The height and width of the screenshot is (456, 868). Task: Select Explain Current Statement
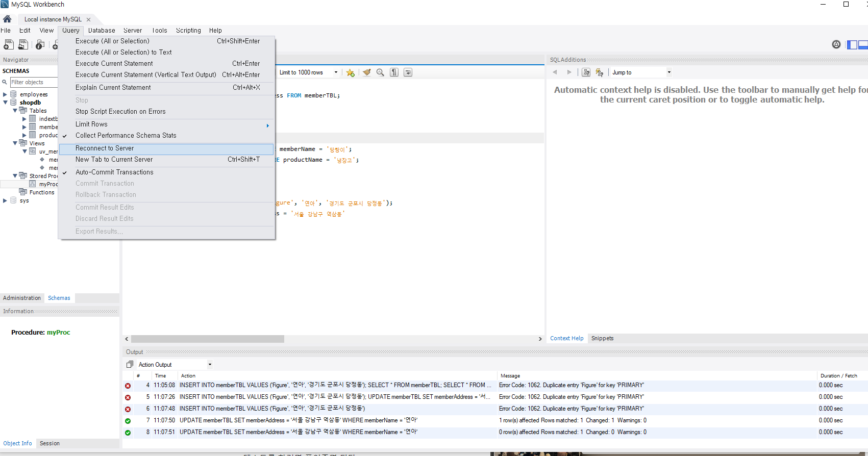pos(166,88)
